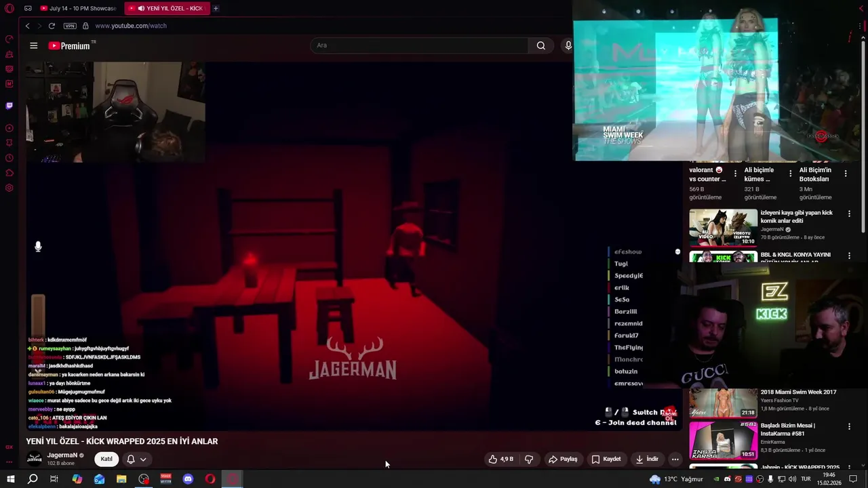Image resolution: width=868 pixels, height=488 pixels.
Task: Open the player icon in Opera sidebar
Action: 9,128
